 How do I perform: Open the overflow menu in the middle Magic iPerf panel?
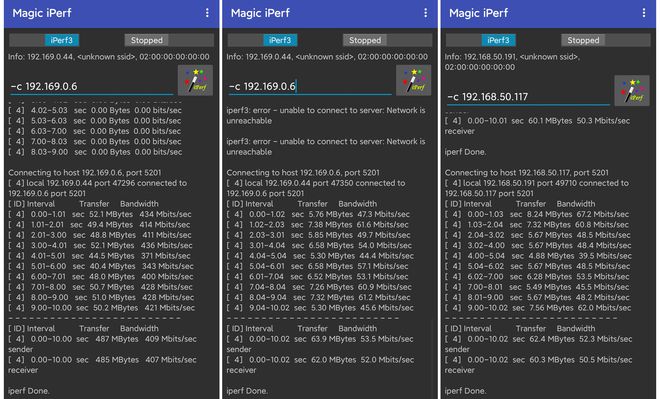[426, 13]
